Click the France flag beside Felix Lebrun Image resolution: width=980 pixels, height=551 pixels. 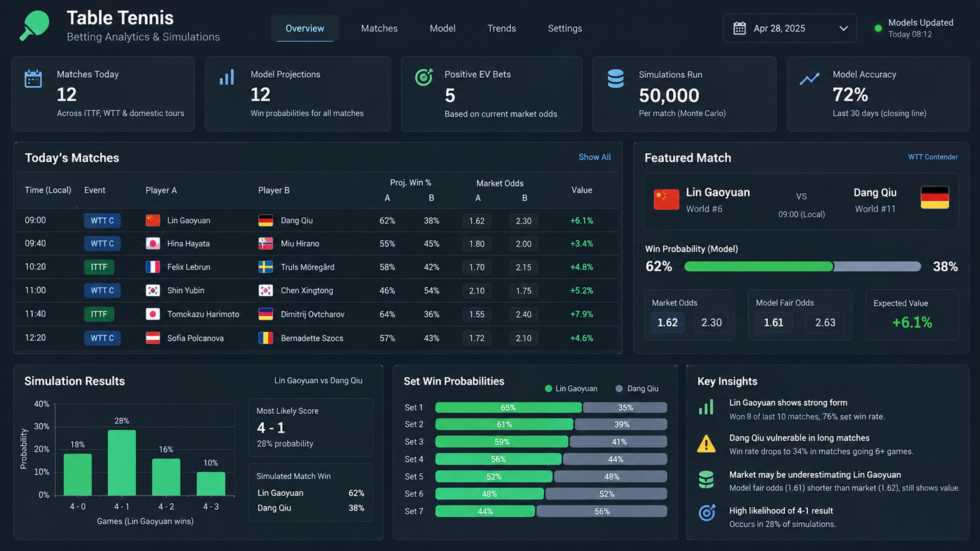pos(153,267)
